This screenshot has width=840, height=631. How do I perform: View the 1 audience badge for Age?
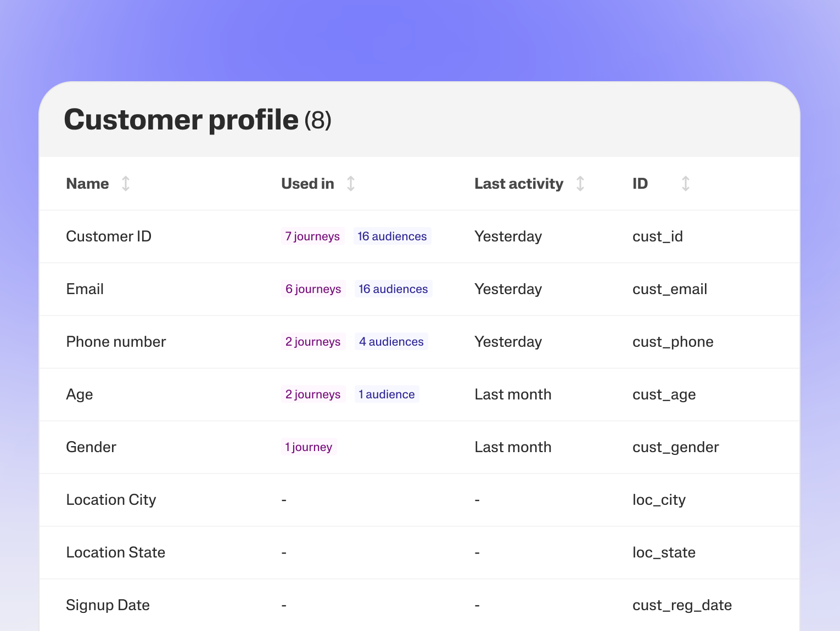tap(387, 395)
